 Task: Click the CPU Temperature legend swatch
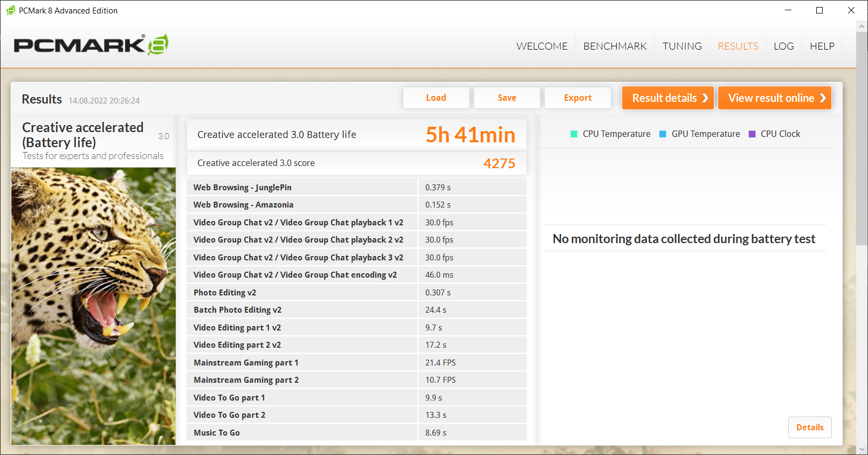pyautogui.click(x=574, y=134)
